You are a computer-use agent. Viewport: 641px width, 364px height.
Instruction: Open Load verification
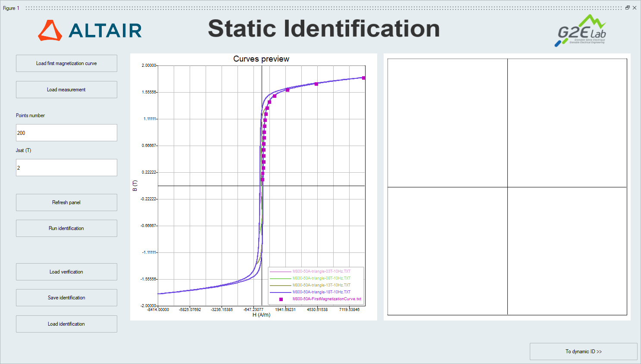[66, 272]
